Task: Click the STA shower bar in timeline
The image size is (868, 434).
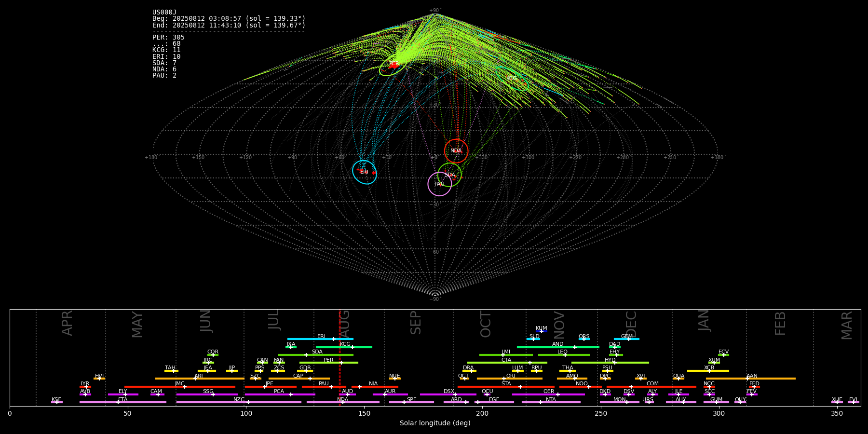Action: (506, 387)
